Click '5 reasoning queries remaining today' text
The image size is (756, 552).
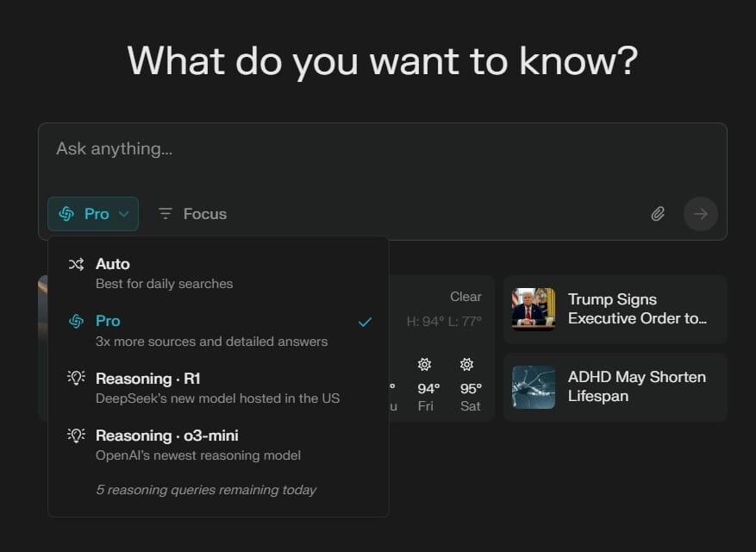(206, 490)
